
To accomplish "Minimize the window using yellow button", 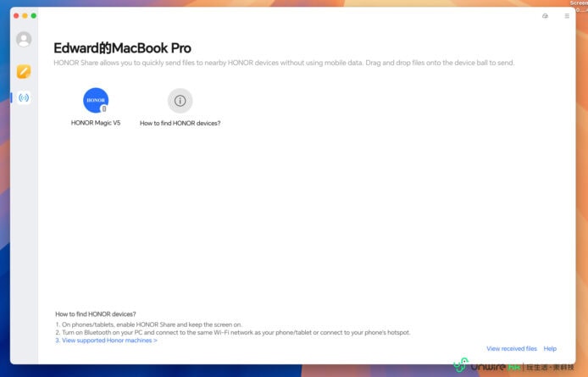I will [x=25, y=16].
